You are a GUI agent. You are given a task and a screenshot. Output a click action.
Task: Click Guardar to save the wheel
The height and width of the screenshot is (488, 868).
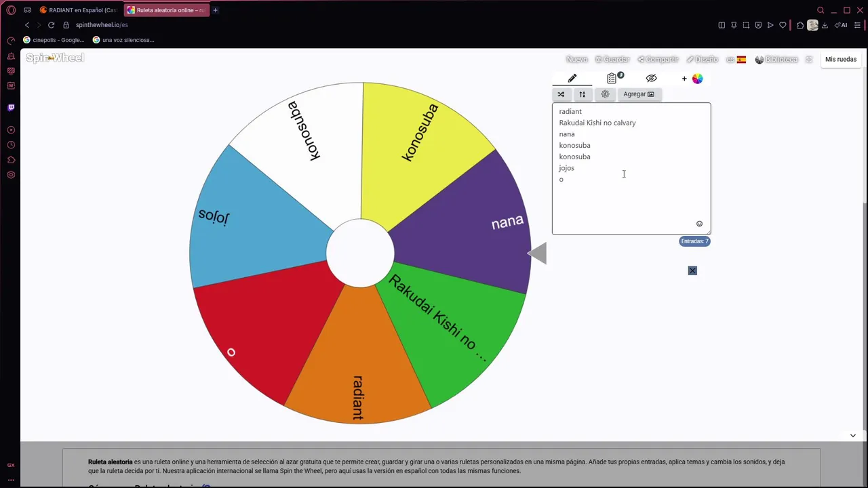point(612,60)
